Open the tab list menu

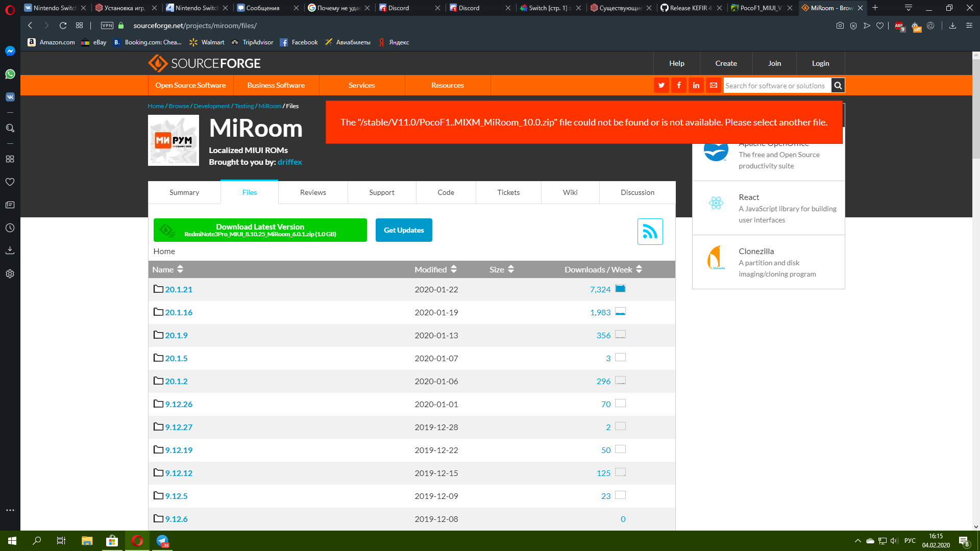[908, 8]
